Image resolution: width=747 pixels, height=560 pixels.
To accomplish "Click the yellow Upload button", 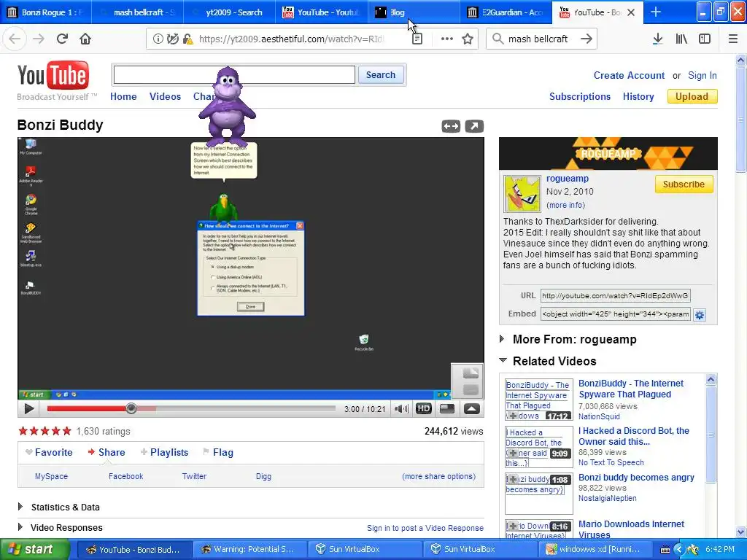I will point(692,96).
